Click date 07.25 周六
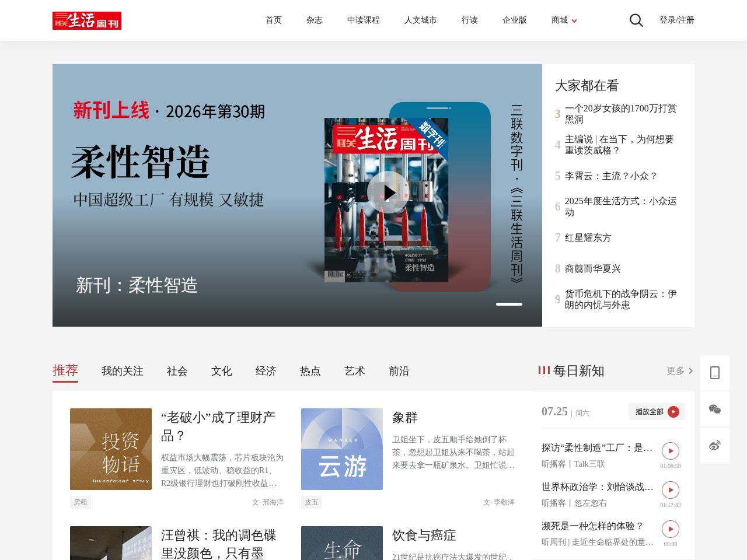Screen dimensions: 747x560 (x=566, y=412)
